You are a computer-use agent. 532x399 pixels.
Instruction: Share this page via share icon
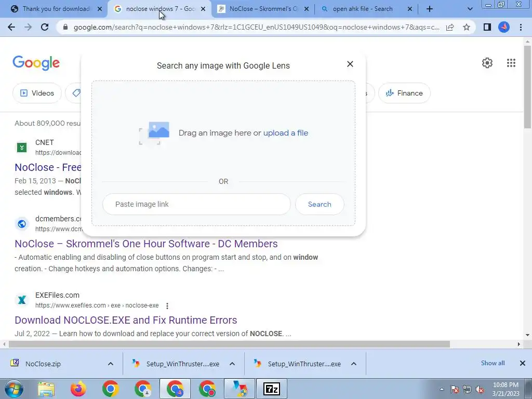(450, 27)
